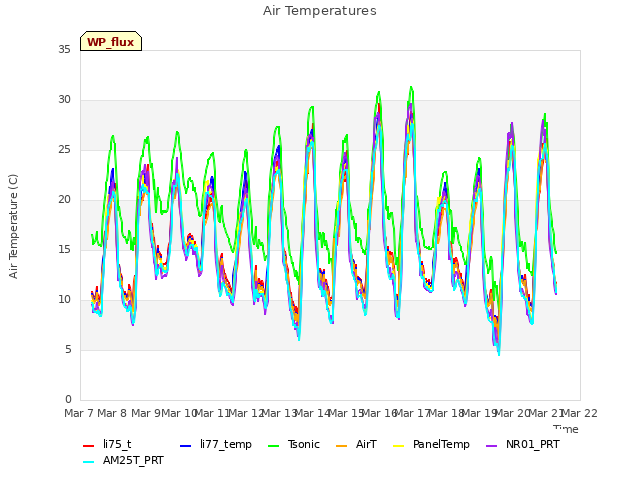Click the '5' y-axis tick label

pyautogui.click(x=68, y=350)
